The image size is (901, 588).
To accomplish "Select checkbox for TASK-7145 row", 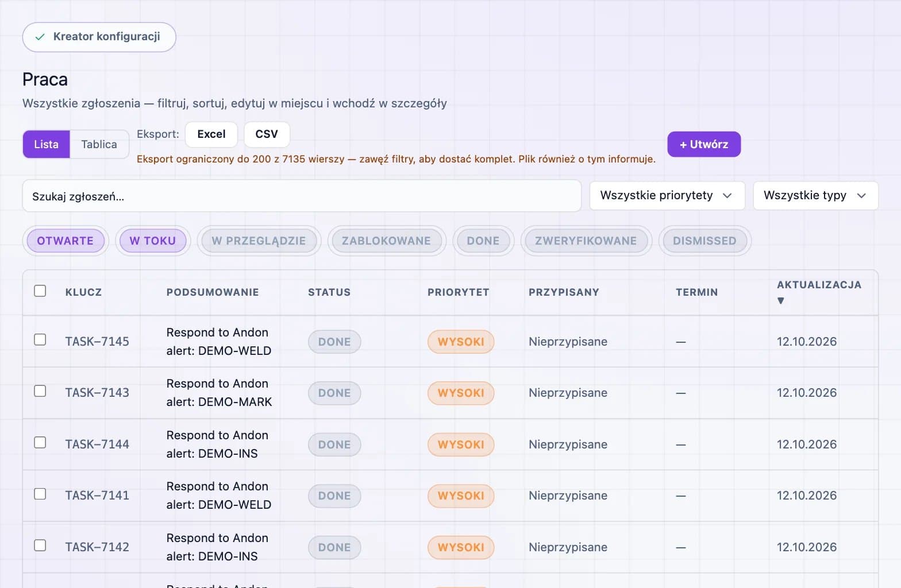I will (40, 339).
